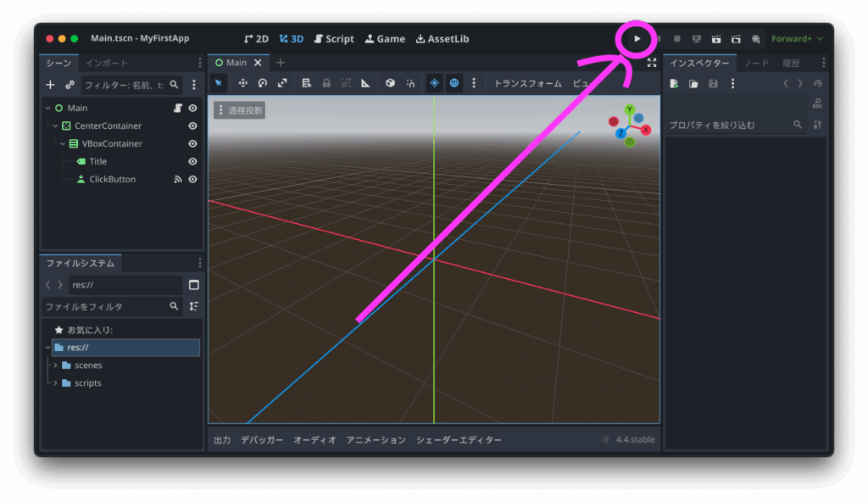Select the Rotate mode tool
This screenshot has height=502, width=868.
click(x=263, y=83)
